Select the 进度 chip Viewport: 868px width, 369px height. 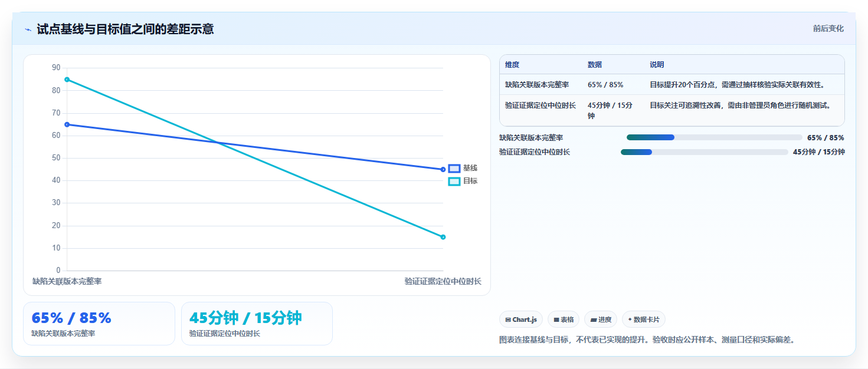click(601, 319)
